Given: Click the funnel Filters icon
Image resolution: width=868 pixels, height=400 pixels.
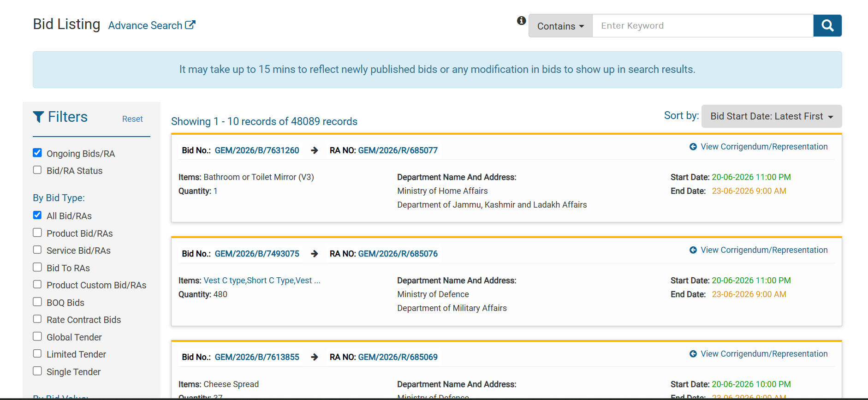Looking at the screenshot, I should click(x=39, y=117).
